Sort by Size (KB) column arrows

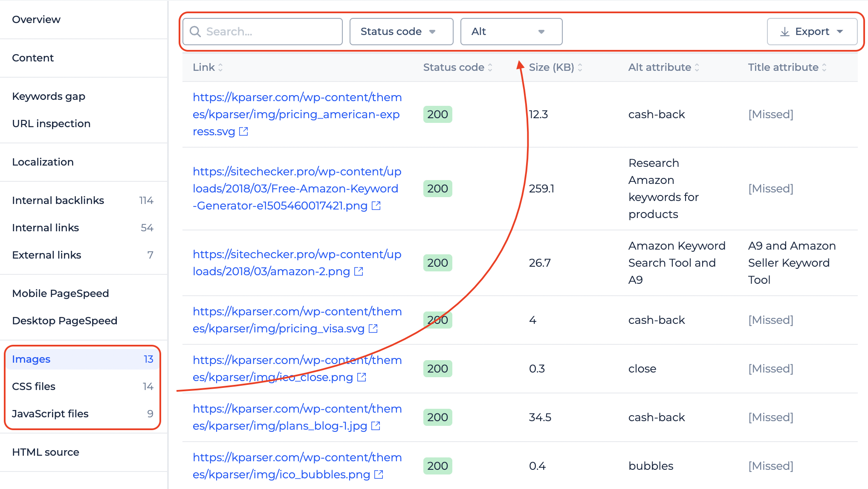tap(580, 67)
